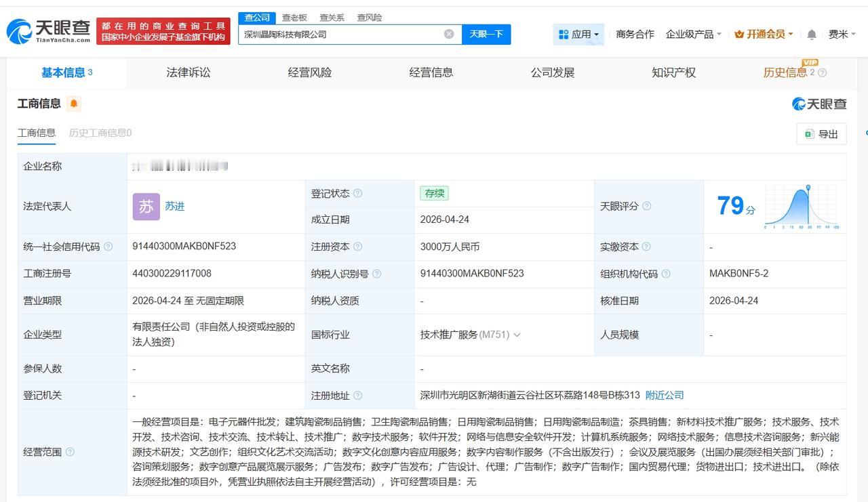Click the 苏 avatar of the legal representative
The image size is (868, 502).
(x=145, y=206)
